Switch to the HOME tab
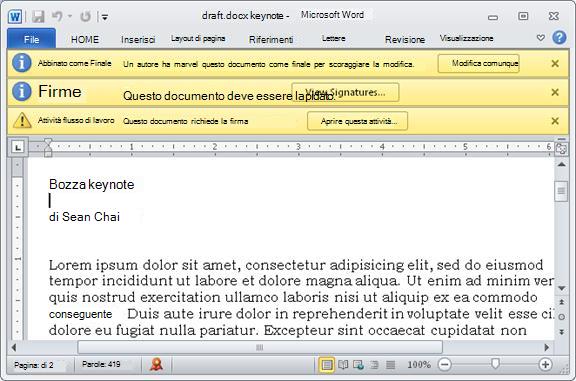 pyautogui.click(x=85, y=39)
